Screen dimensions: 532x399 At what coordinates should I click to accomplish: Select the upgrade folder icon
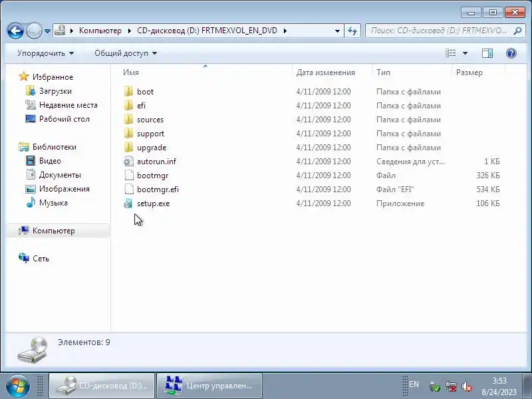[x=128, y=147]
